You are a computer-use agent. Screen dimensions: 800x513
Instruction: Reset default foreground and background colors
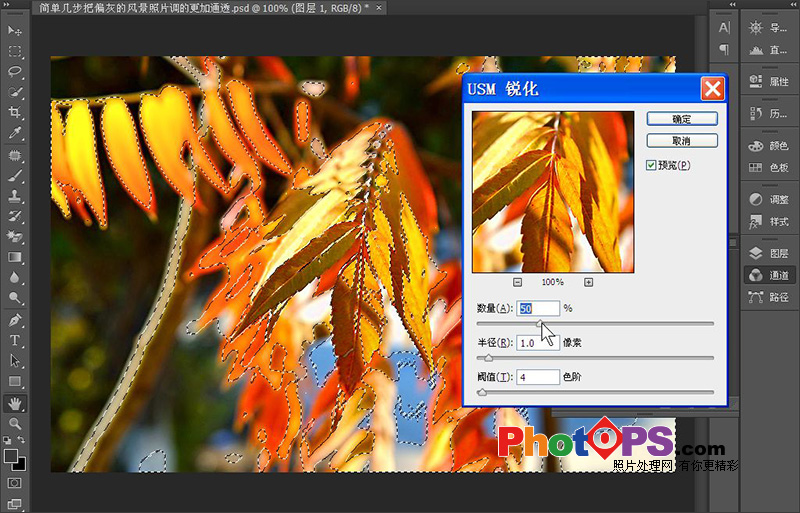point(7,439)
